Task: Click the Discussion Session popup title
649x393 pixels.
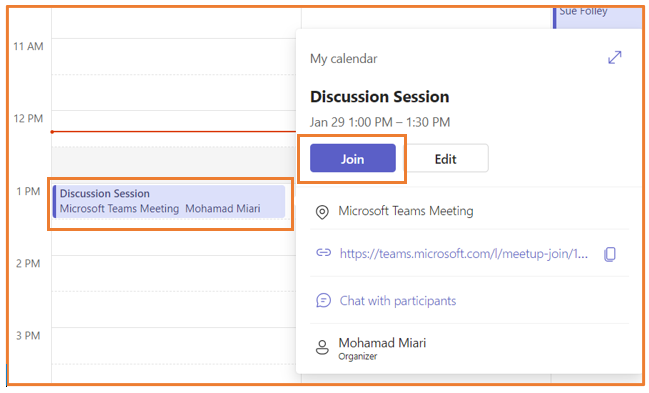Action: pos(380,97)
